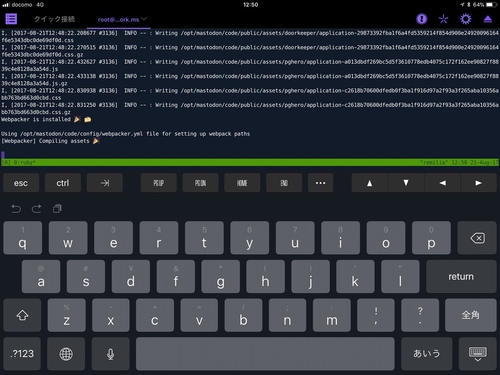Tap the left arrow key

pyautogui.click(x=442, y=183)
